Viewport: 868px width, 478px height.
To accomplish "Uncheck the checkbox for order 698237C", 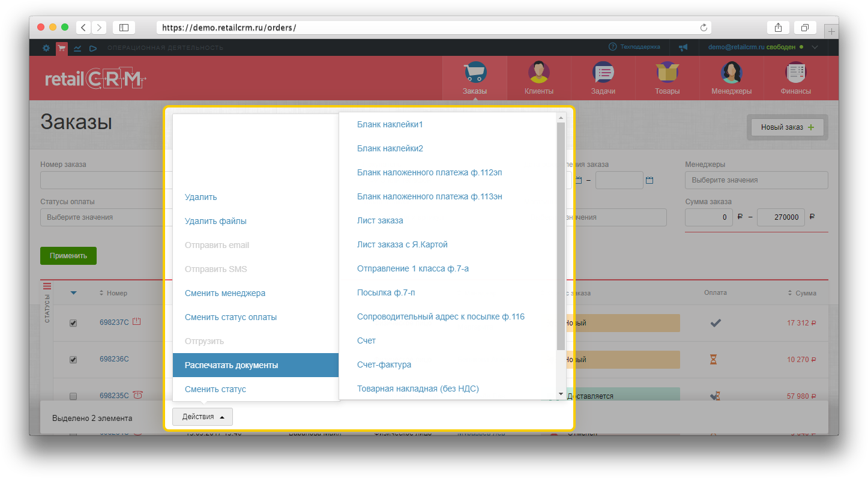I will 73,323.
